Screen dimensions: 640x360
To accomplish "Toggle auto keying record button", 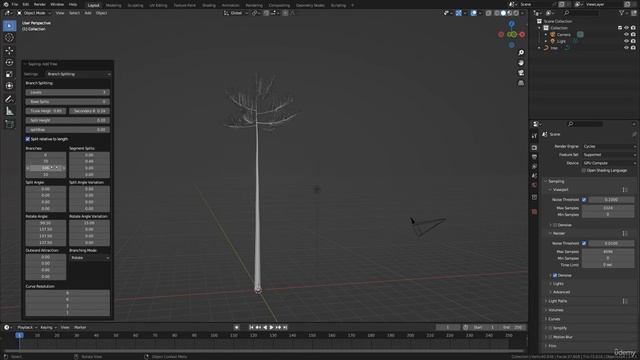I will click(x=237, y=327).
